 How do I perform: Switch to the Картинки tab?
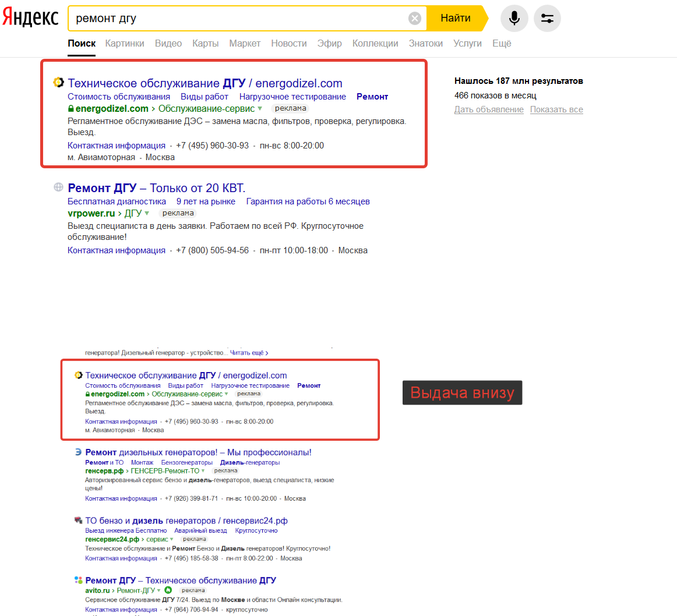coord(125,43)
